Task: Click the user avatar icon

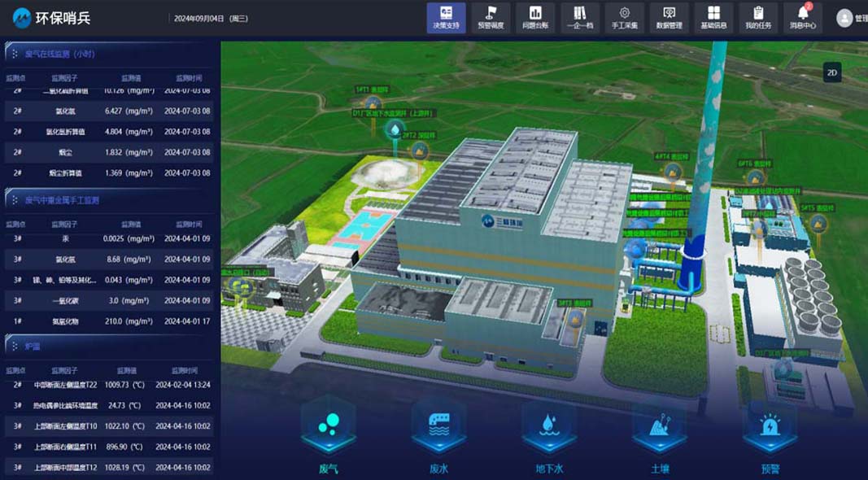Action: tap(844, 18)
